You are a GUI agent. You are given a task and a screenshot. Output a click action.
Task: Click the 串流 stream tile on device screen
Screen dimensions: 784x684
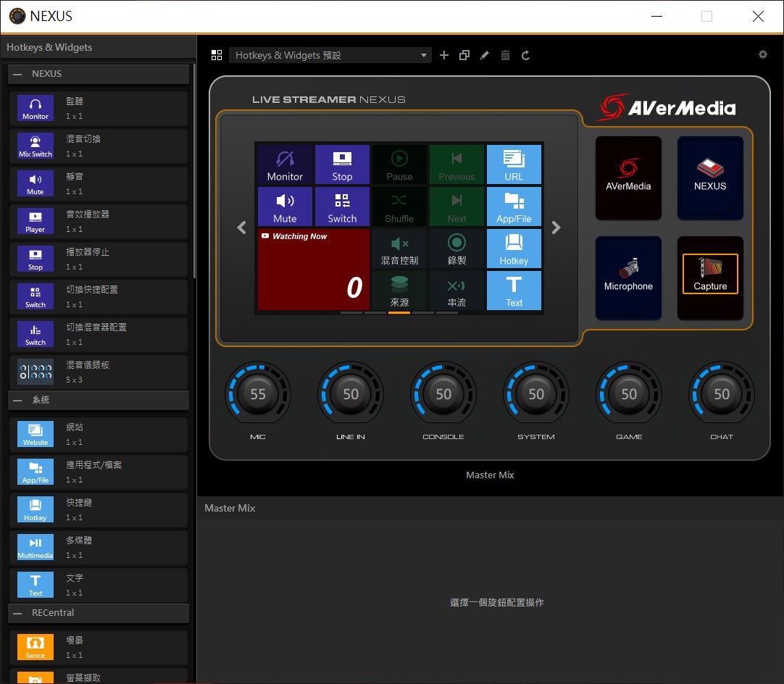pos(456,291)
